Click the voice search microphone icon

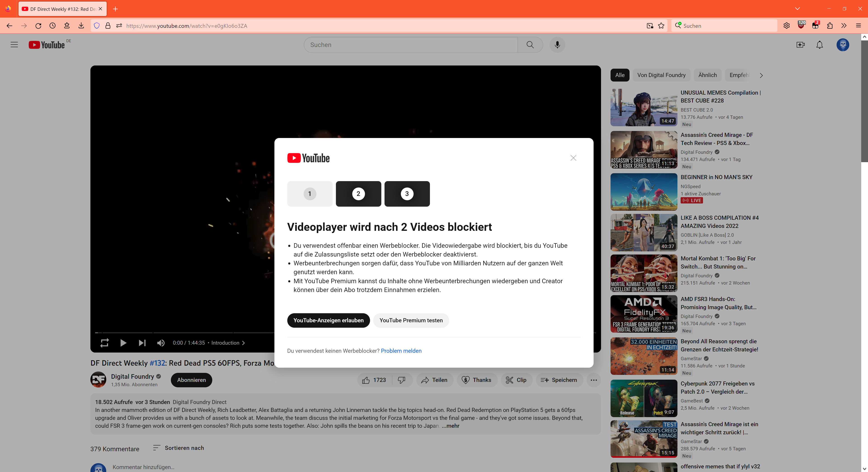(x=557, y=45)
